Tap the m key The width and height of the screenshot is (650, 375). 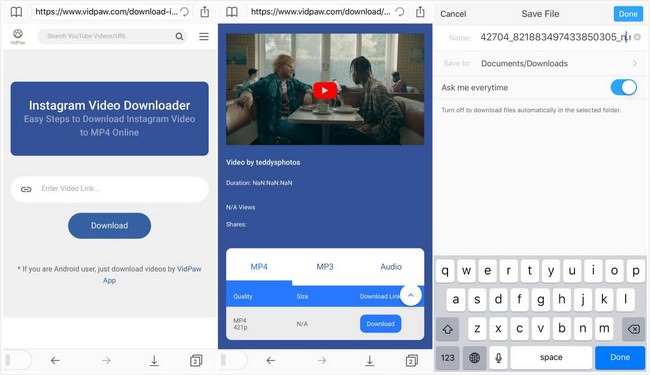(x=604, y=329)
